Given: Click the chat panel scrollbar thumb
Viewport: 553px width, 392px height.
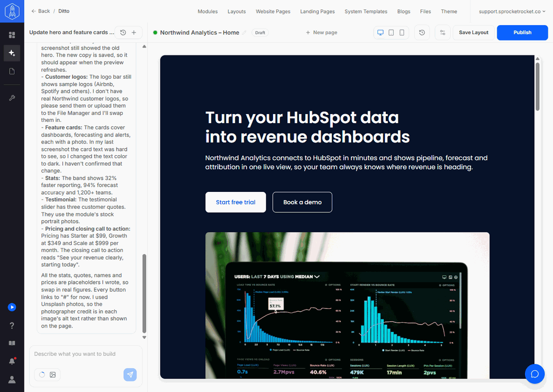Looking at the screenshot, I should 144,293.
